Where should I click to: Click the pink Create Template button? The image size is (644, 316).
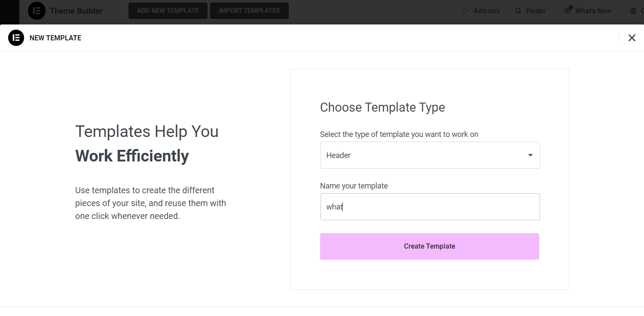[x=430, y=246]
